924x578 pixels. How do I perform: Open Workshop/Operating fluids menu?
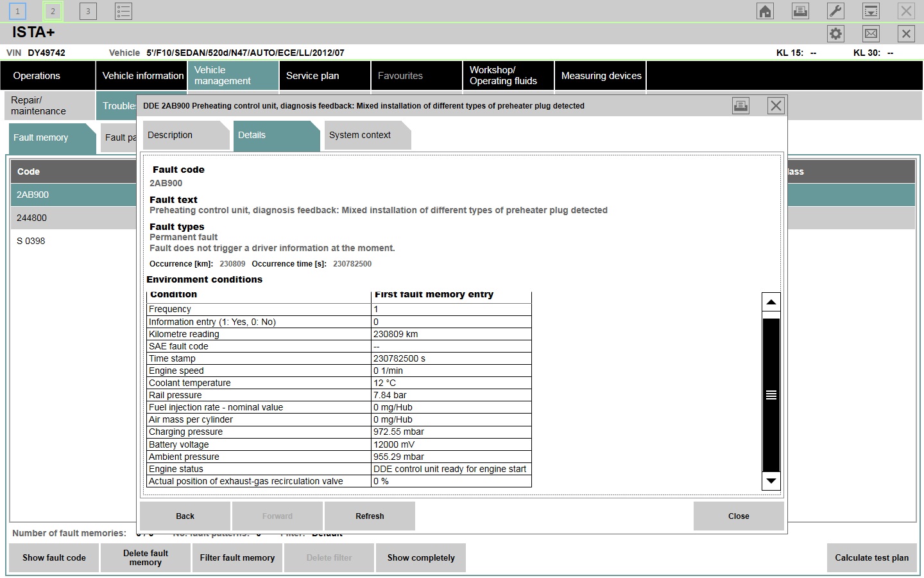[x=508, y=76]
